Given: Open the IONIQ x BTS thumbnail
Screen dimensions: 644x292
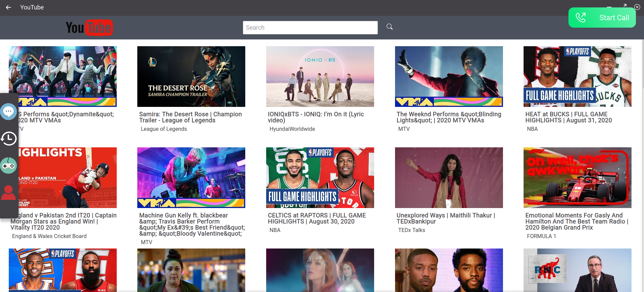Looking at the screenshot, I should [320, 77].
